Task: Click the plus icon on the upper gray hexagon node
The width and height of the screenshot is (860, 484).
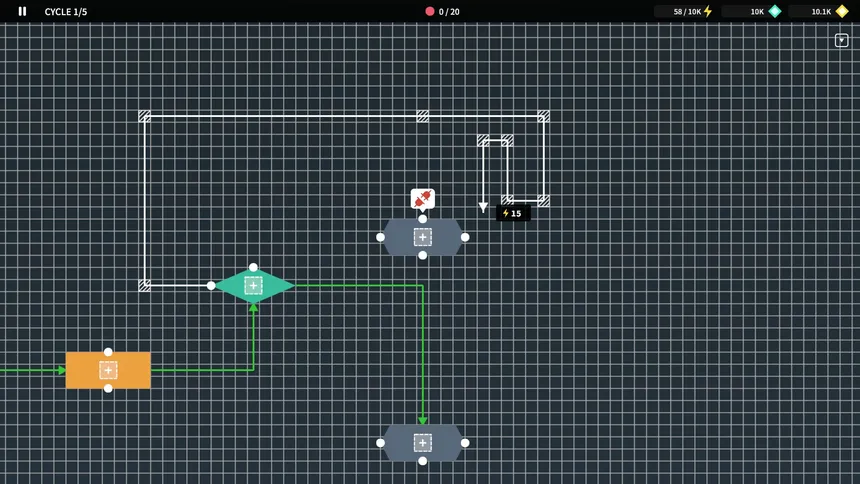Action: tap(422, 238)
